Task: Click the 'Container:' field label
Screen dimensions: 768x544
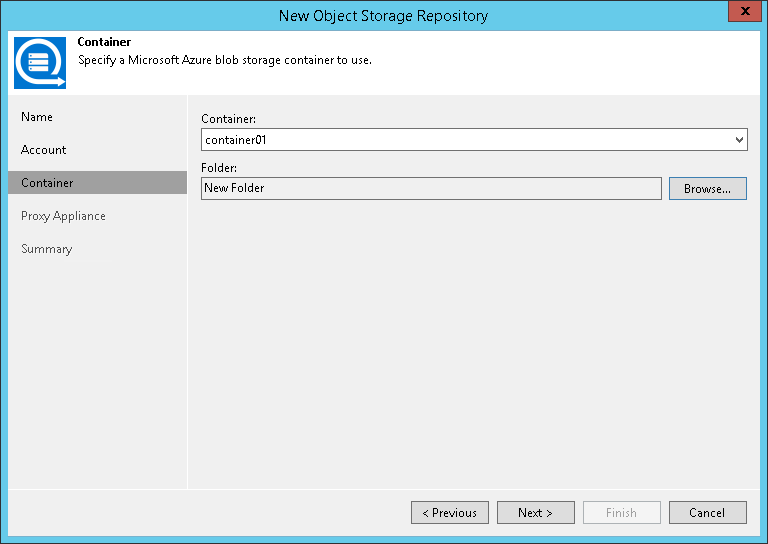Action: [x=229, y=119]
